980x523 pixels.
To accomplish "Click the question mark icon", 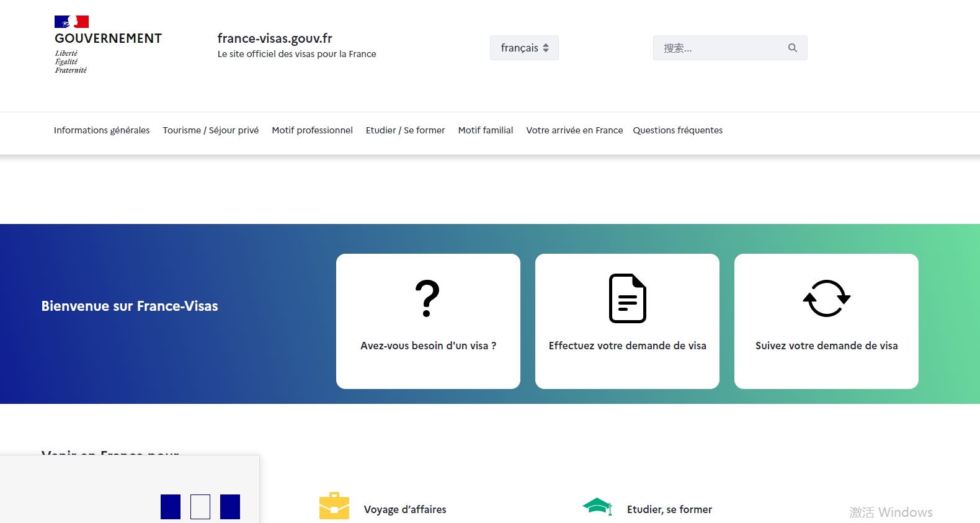I will coord(427,298).
